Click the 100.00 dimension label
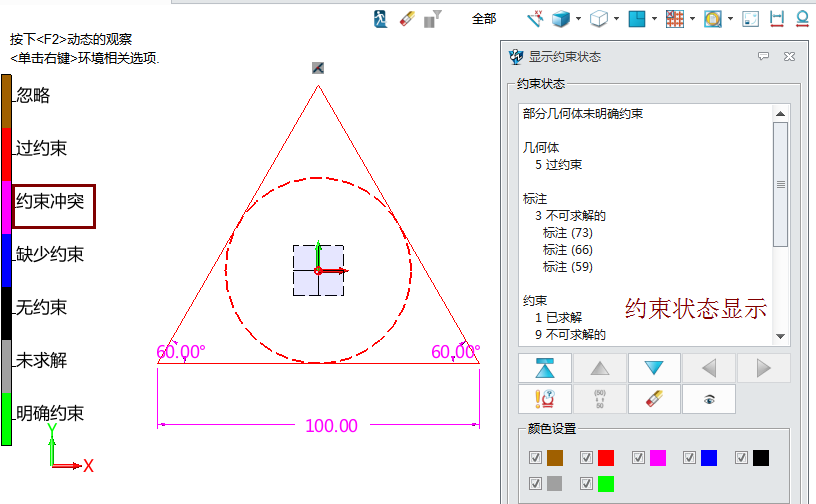The image size is (816, 504). (331, 426)
